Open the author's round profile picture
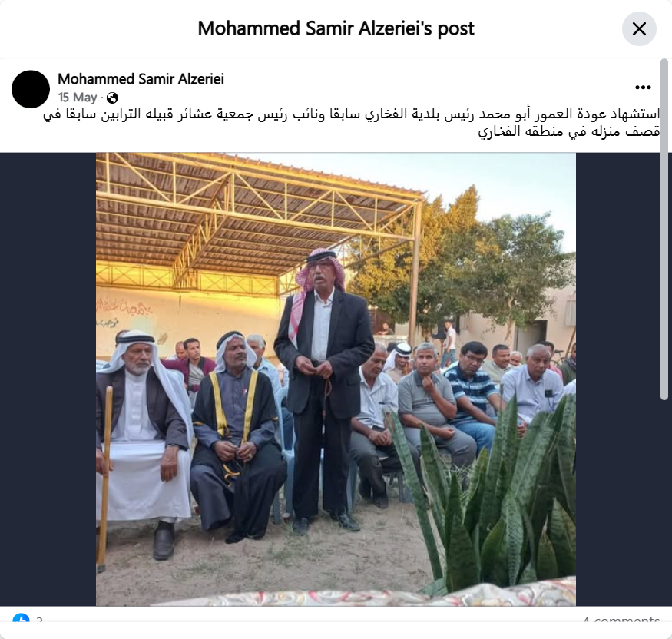 [31, 89]
